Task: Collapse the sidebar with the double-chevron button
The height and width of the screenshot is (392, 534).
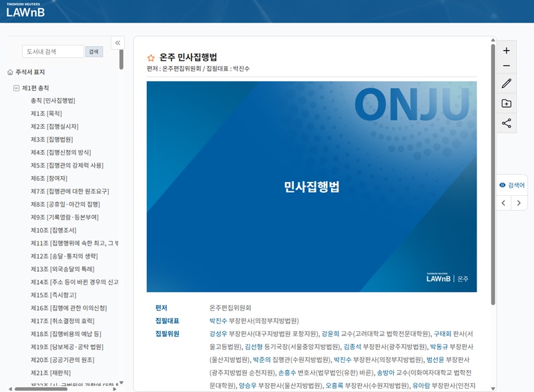Action: [x=117, y=43]
